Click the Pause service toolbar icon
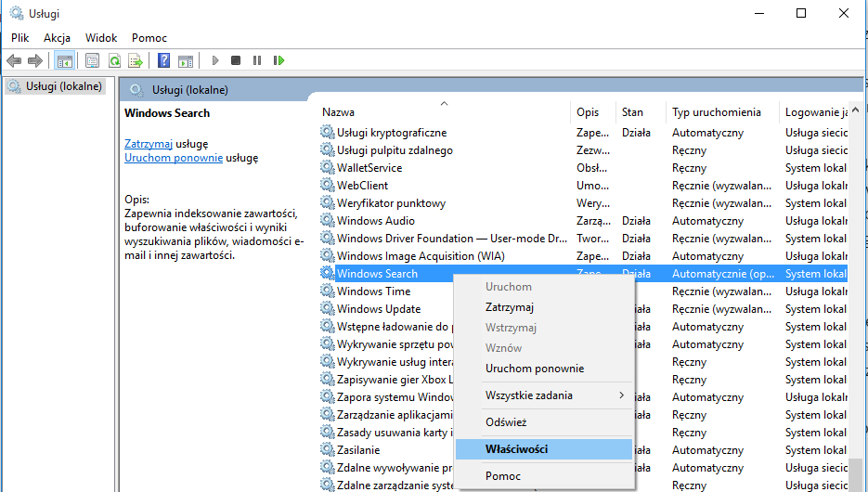The width and height of the screenshot is (868, 492). point(257,60)
